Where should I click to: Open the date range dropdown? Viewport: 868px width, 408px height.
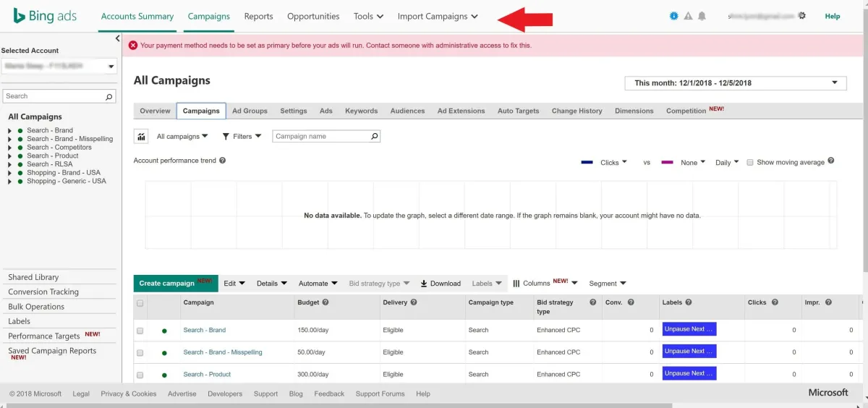click(x=736, y=83)
